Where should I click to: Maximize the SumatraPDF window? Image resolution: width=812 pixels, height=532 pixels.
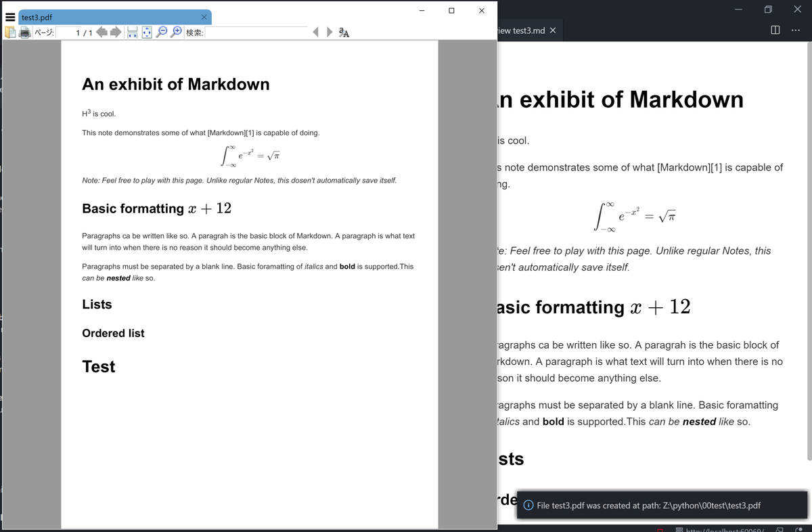pyautogui.click(x=451, y=10)
